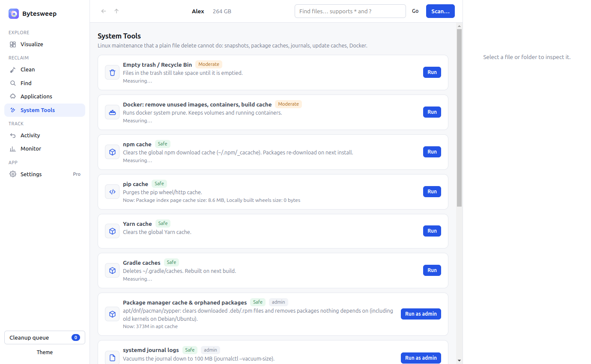Click the Moderate badge on Empty trash
Viewport: 591px width, 364px height.
[x=209, y=65]
